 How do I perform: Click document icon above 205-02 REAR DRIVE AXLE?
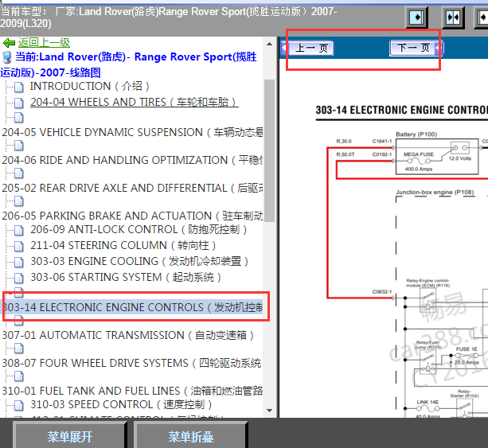point(18,173)
